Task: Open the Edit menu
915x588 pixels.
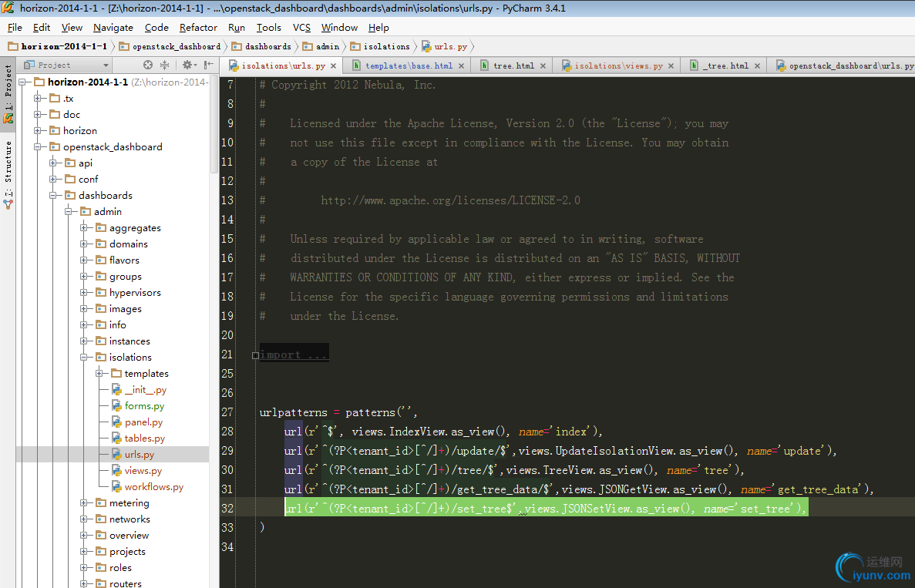Action: coord(42,28)
